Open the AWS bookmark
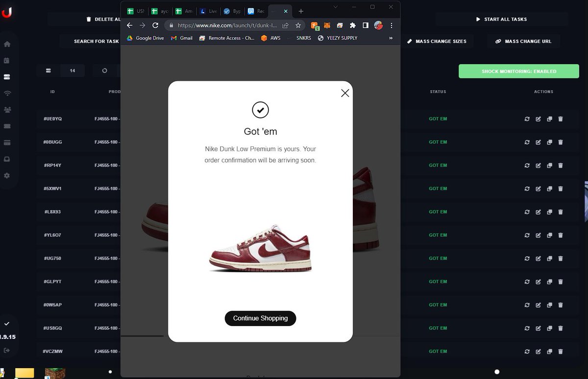This screenshot has width=588, height=379. coord(271,38)
